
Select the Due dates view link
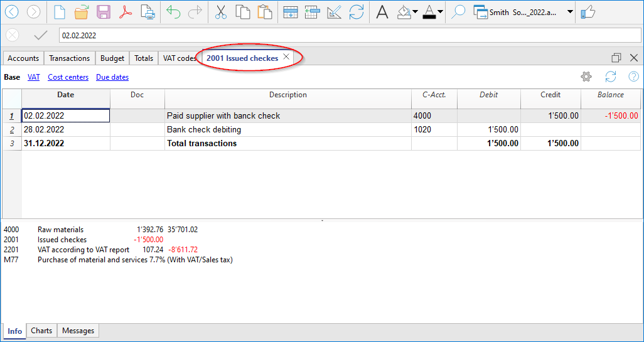click(x=112, y=77)
